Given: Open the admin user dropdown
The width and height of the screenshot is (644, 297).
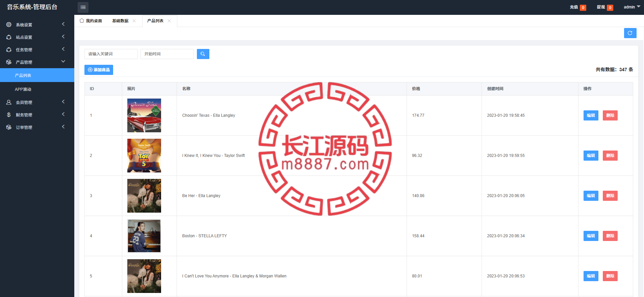Looking at the screenshot, I should pyautogui.click(x=632, y=7).
